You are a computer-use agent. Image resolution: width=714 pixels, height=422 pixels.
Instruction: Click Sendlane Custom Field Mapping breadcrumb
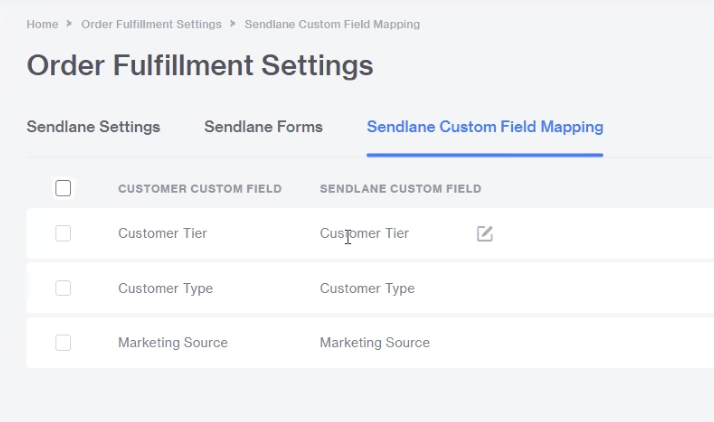[332, 24]
